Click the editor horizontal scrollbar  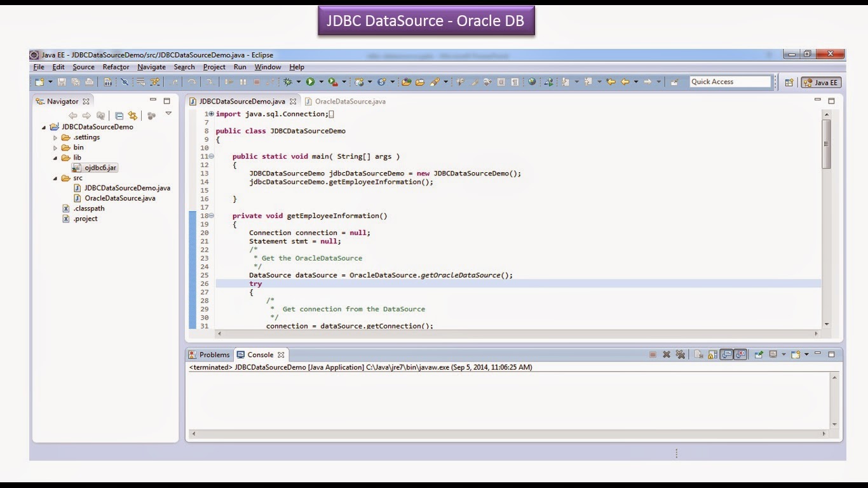pyautogui.click(x=519, y=333)
